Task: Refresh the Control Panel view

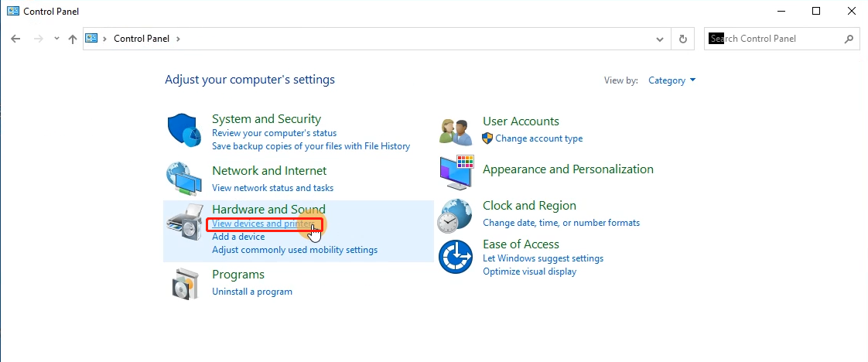Action: (683, 39)
